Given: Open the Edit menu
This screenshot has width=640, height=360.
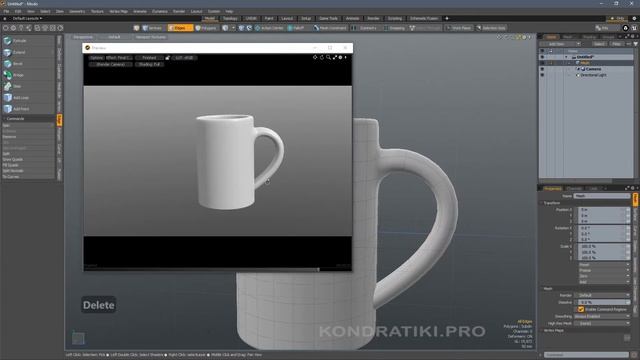Looking at the screenshot, I should [18, 11].
